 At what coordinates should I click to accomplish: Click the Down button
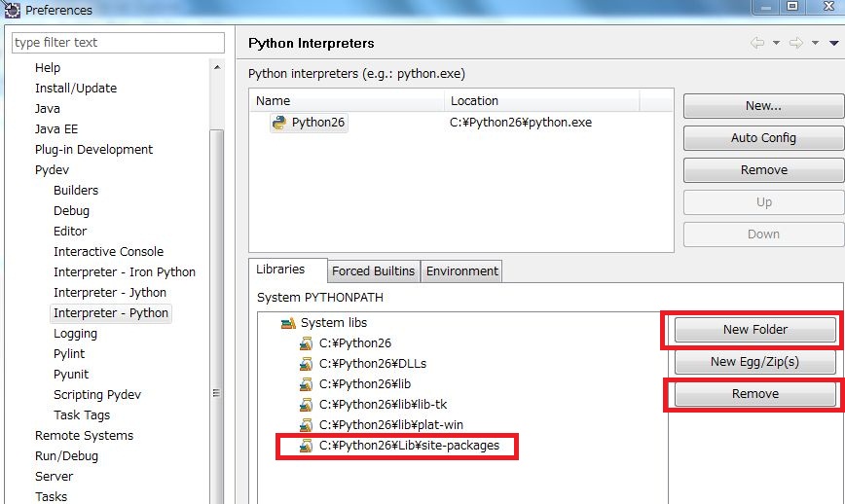[x=763, y=234]
